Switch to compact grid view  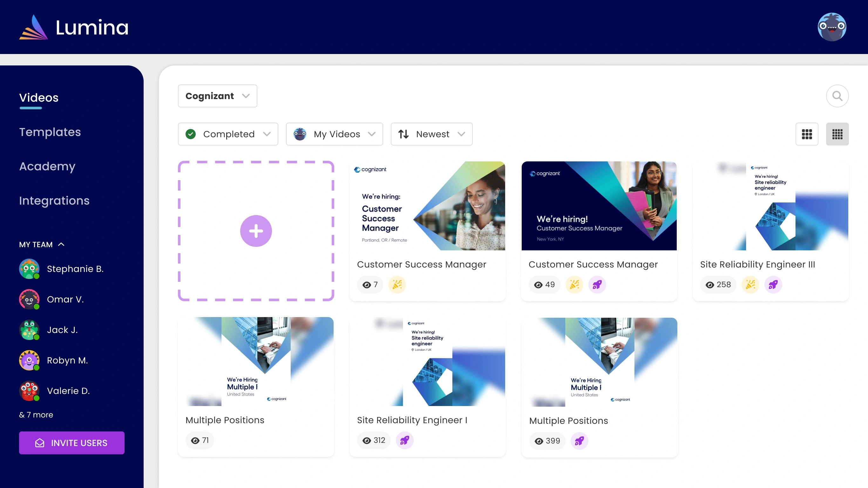(x=837, y=134)
